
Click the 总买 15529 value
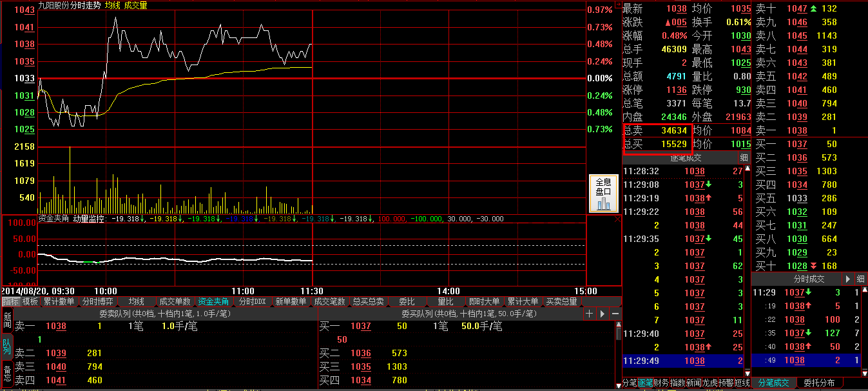coord(674,144)
